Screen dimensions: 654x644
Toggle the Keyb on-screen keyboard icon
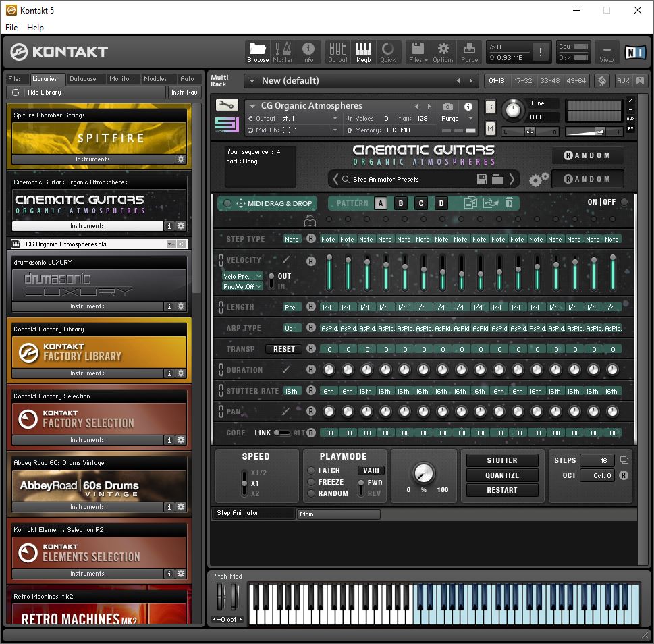tap(363, 52)
